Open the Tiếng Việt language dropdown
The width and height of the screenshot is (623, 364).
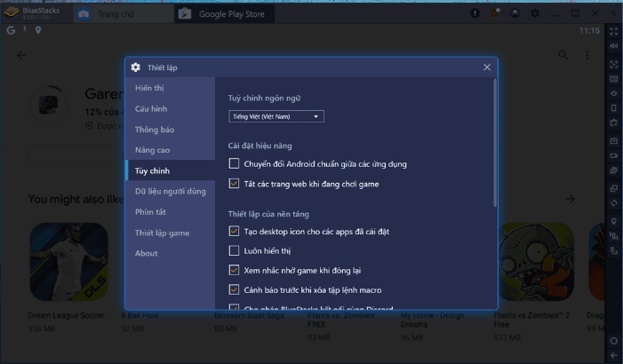point(276,116)
